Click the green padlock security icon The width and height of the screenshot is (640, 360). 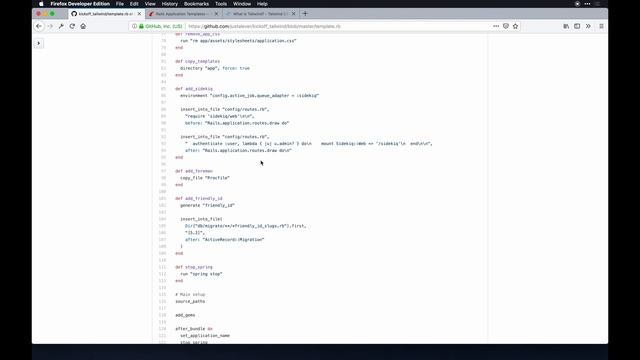(141, 26)
